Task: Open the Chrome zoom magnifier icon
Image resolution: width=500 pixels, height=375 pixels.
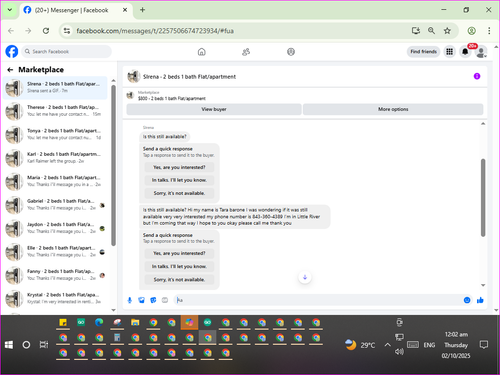Action: pyautogui.click(x=431, y=31)
